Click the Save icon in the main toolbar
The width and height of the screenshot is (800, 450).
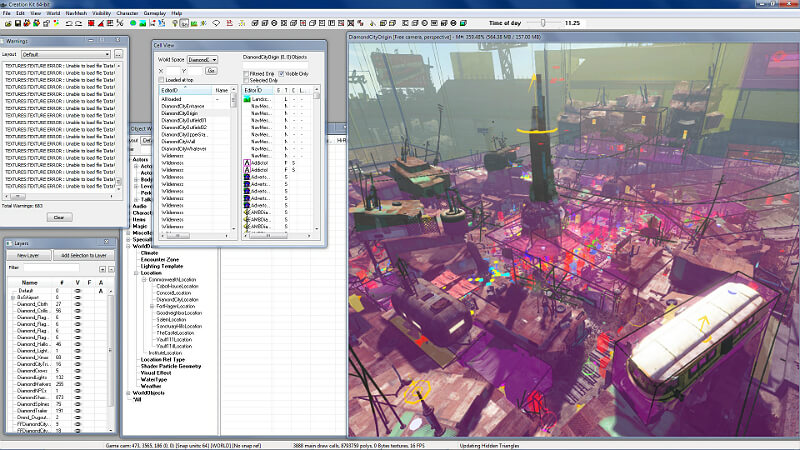[x=19, y=22]
